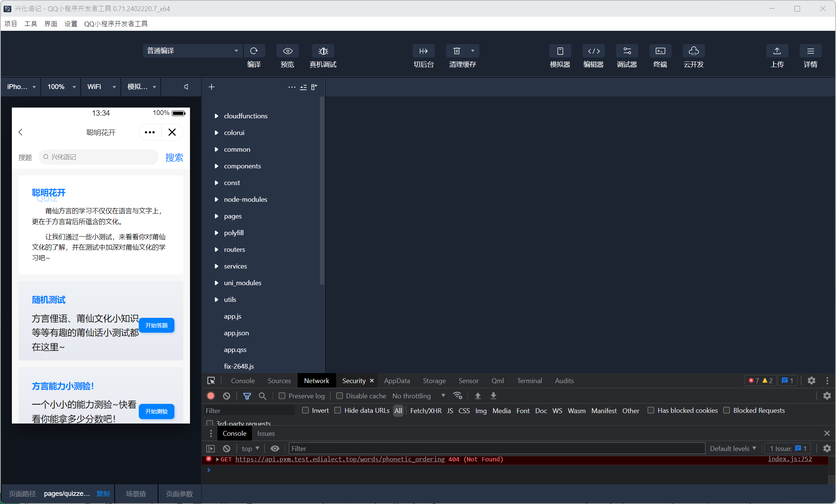Tick the Hide data URLs checkbox

pos(338,410)
